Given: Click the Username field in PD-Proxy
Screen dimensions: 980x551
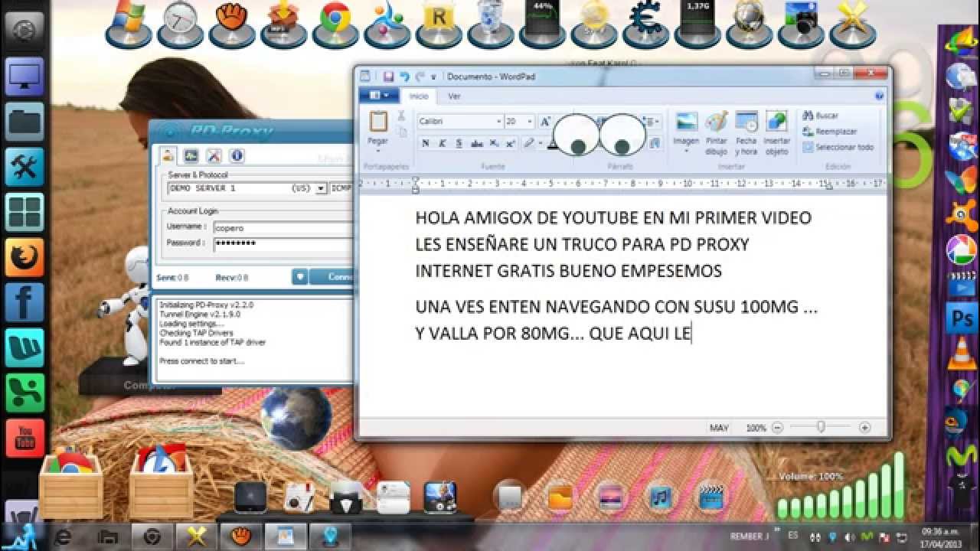Looking at the screenshot, I should point(283,227).
